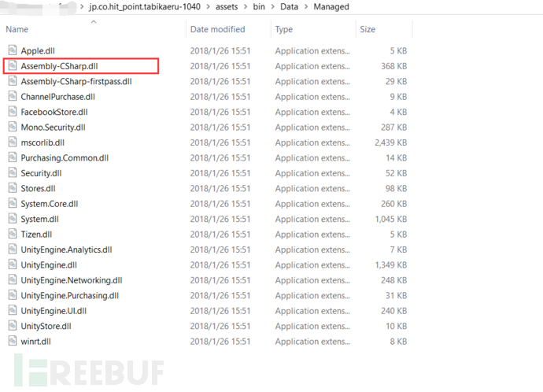Click the Assembly-CSharp-firstpass.dll file icon
The width and height of the screenshot is (543, 392).
13,81
